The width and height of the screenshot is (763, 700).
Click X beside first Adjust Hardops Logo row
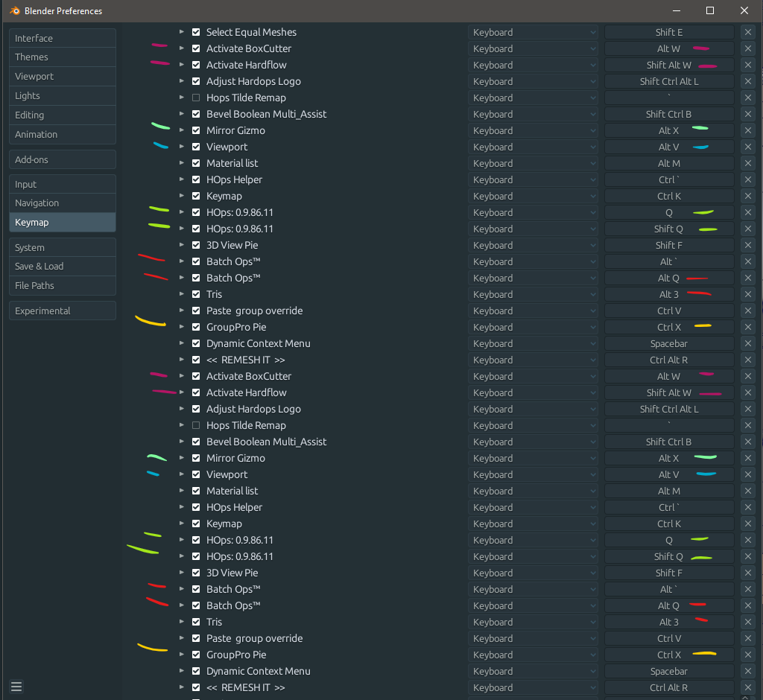[748, 82]
